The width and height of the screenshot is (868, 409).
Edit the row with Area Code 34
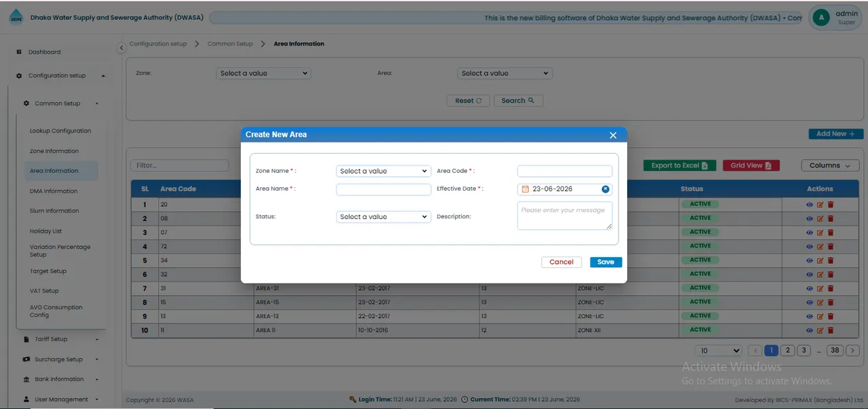tap(820, 260)
